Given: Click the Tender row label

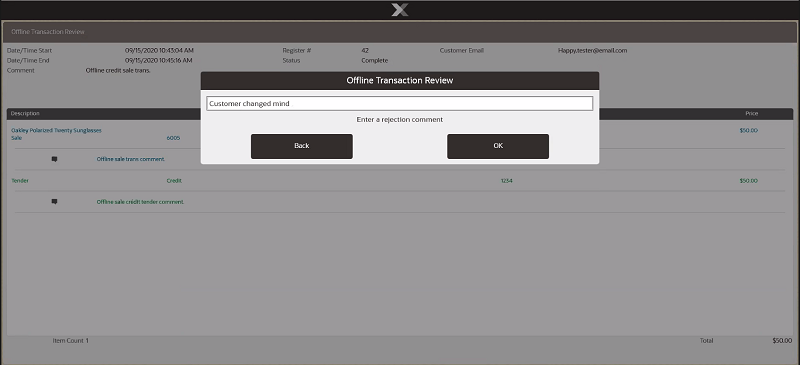Looking at the screenshot, I should (x=20, y=181).
